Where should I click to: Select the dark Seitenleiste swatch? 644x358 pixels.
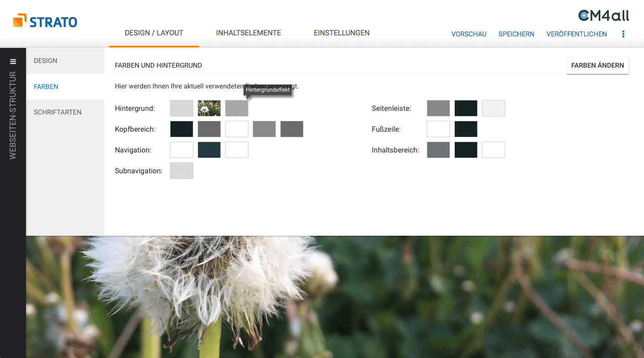466,108
